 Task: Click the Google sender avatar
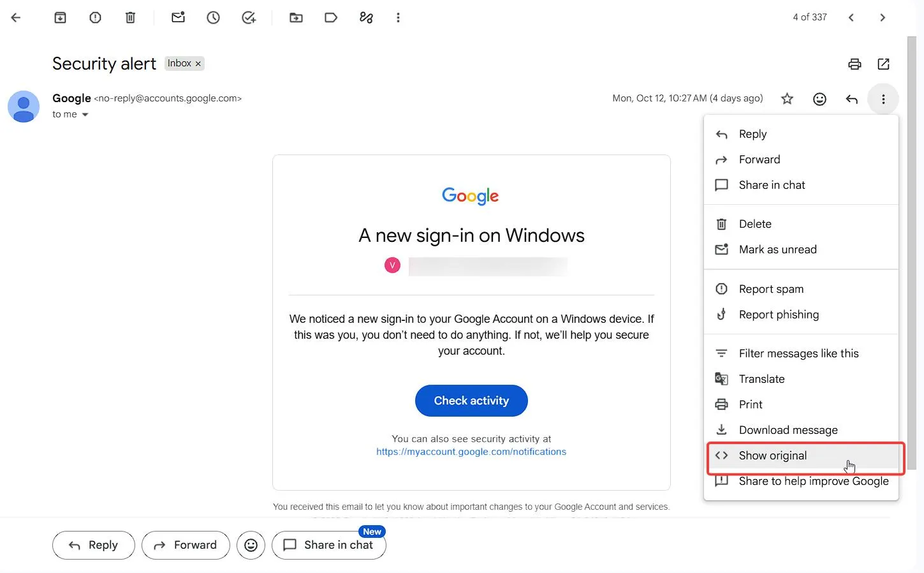24,107
